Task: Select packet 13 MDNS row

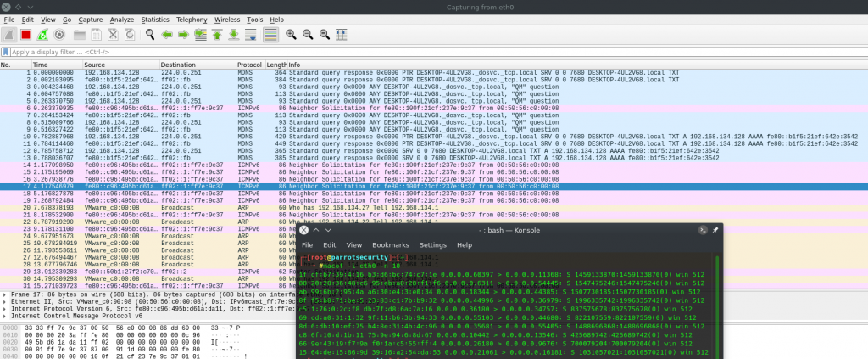Action: click(434, 158)
